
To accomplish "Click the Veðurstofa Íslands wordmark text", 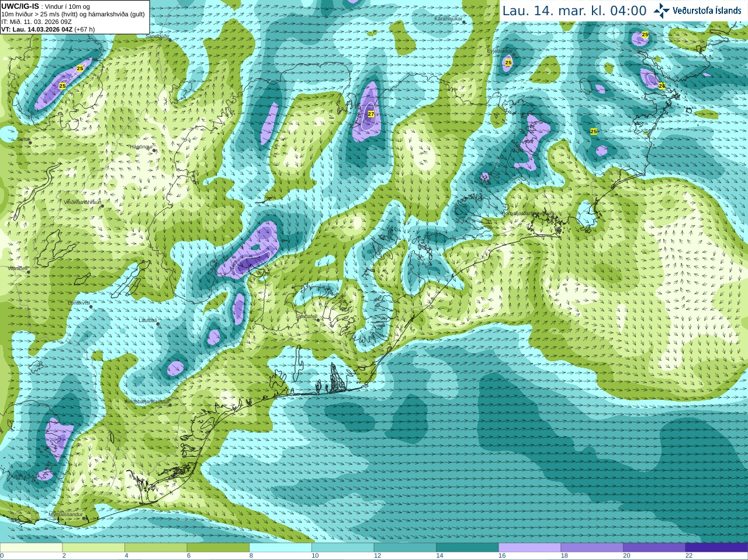I will (707, 11).
